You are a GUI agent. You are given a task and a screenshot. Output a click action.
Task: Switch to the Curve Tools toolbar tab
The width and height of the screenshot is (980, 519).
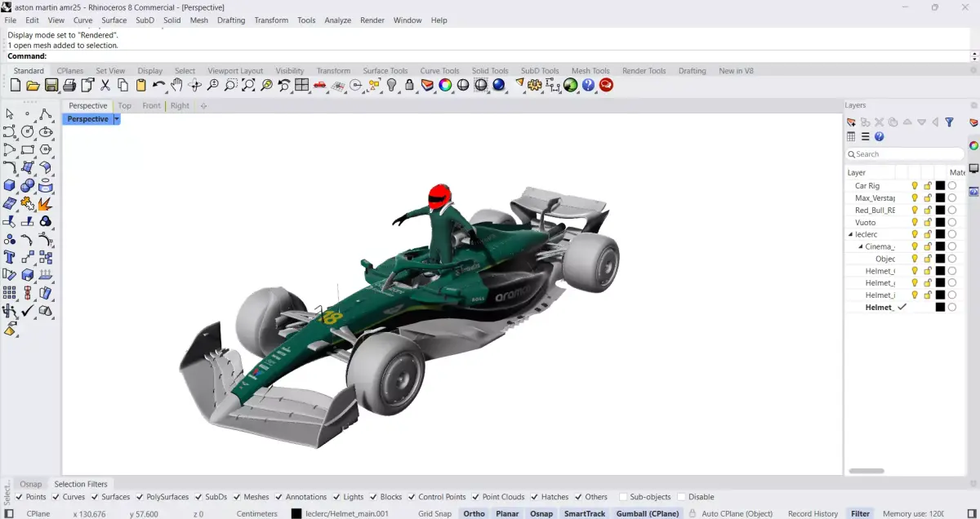(439, 71)
